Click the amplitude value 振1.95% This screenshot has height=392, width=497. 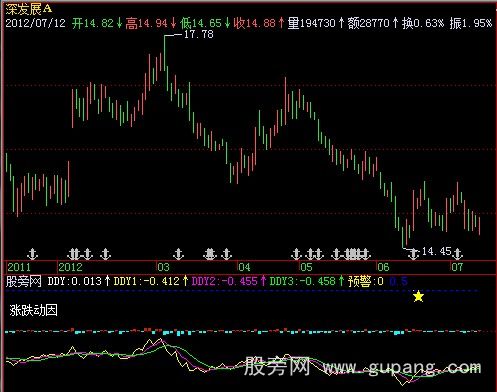(471, 23)
